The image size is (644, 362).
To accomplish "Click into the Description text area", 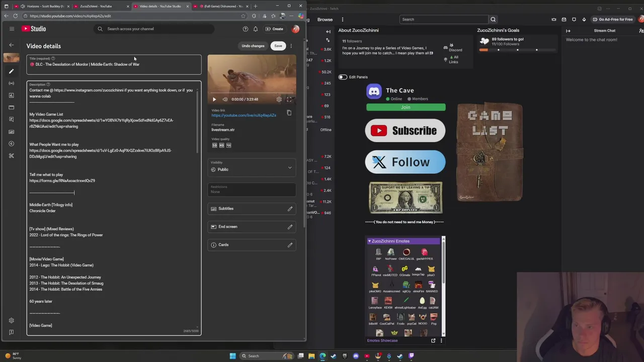I will [114, 208].
